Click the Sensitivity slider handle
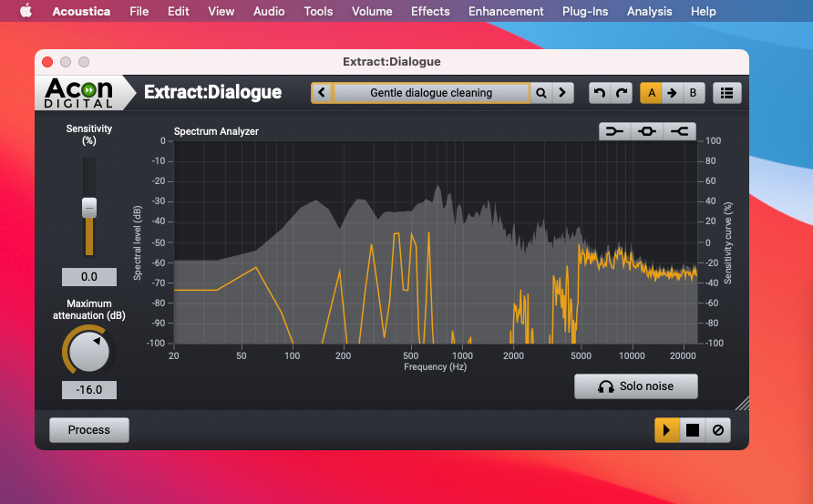813x504 pixels. [89, 207]
